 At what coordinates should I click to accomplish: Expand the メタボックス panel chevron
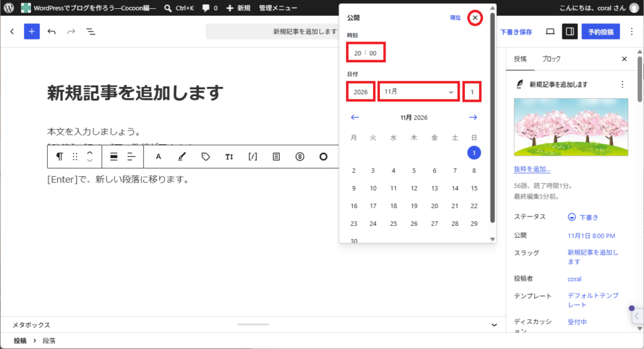(x=494, y=324)
